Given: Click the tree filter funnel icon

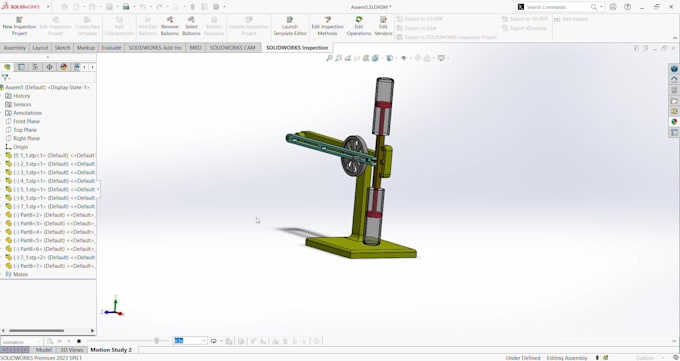Looking at the screenshot, I should [x=5, y=78].
